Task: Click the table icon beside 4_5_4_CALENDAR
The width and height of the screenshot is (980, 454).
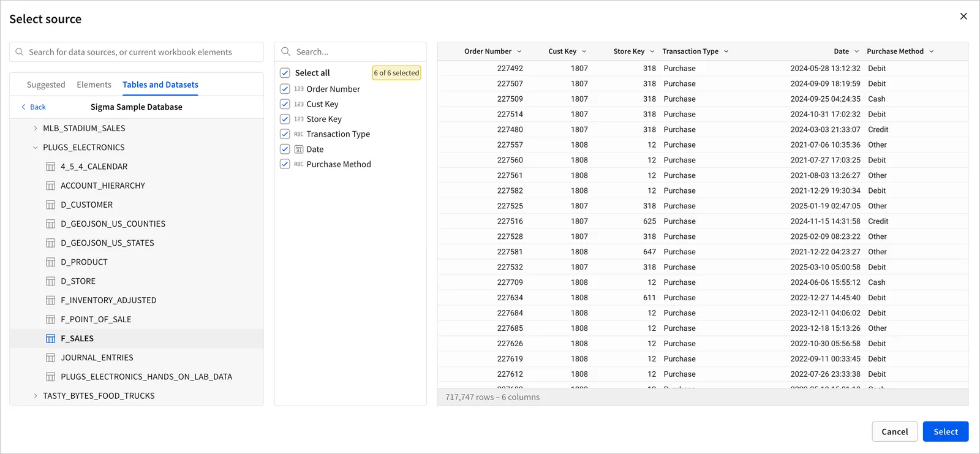Action: click(x=51, y=167)
